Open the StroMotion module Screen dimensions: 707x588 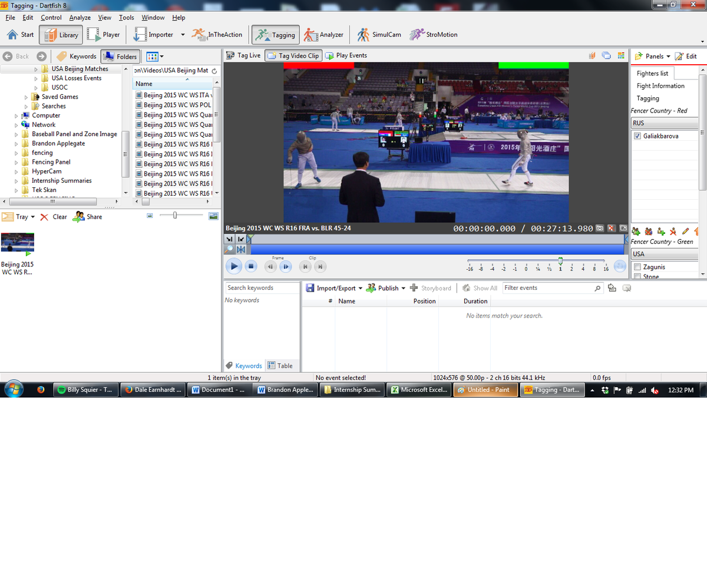[x=434, y=35]
